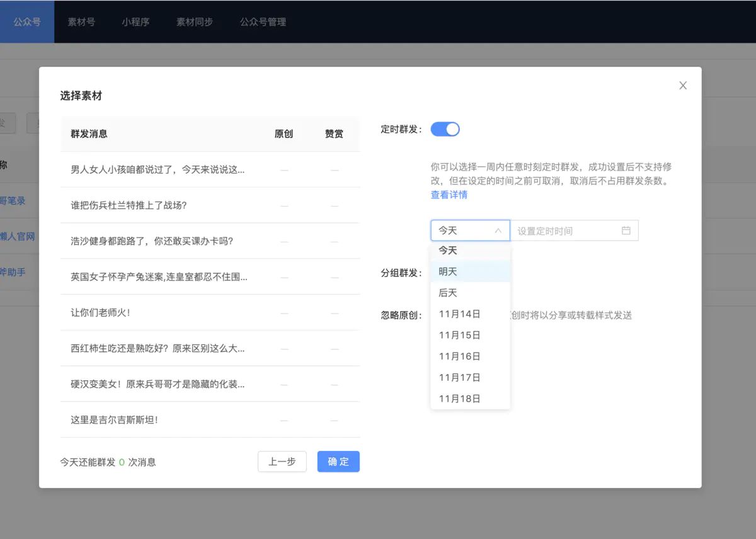The image size is (756, 539).
Task: Toggle the 定时群发 switch off
Action: pos(445,129)
